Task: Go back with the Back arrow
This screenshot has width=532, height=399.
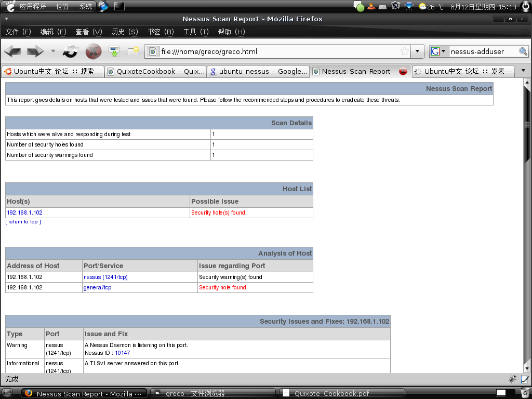Action: click(x=13, y=51)
